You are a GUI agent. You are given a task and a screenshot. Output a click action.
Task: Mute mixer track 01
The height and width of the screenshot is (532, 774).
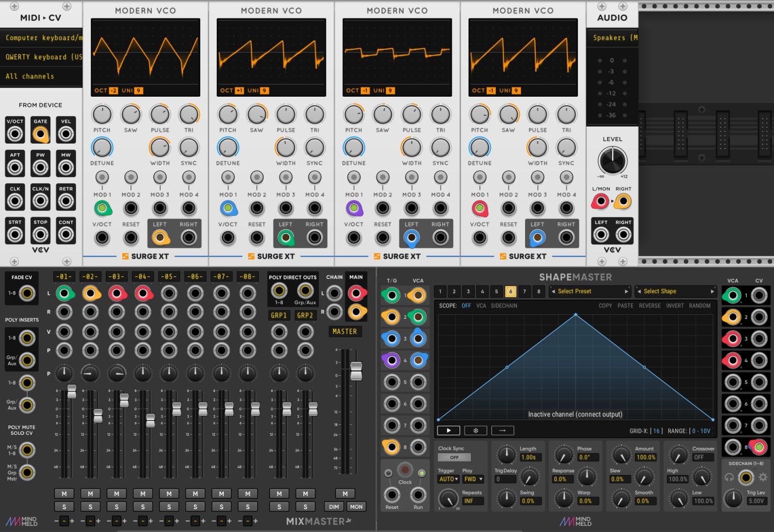click(x=64, y=494)
